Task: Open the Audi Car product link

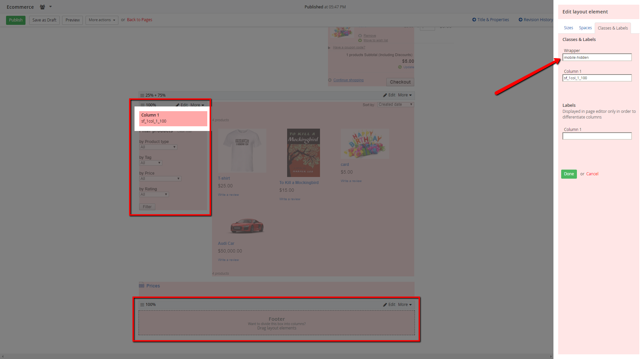Action: (226, 243)
